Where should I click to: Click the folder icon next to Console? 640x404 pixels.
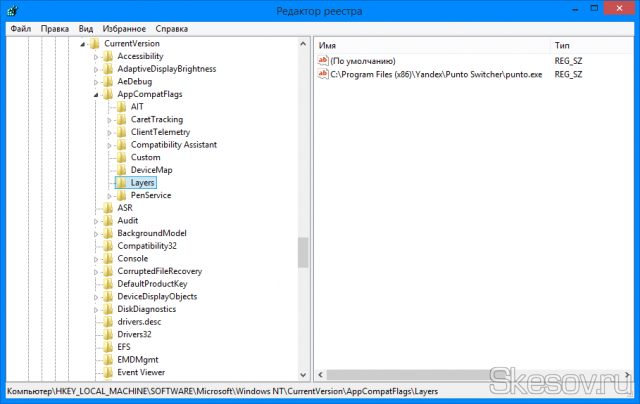pos(108,259)
